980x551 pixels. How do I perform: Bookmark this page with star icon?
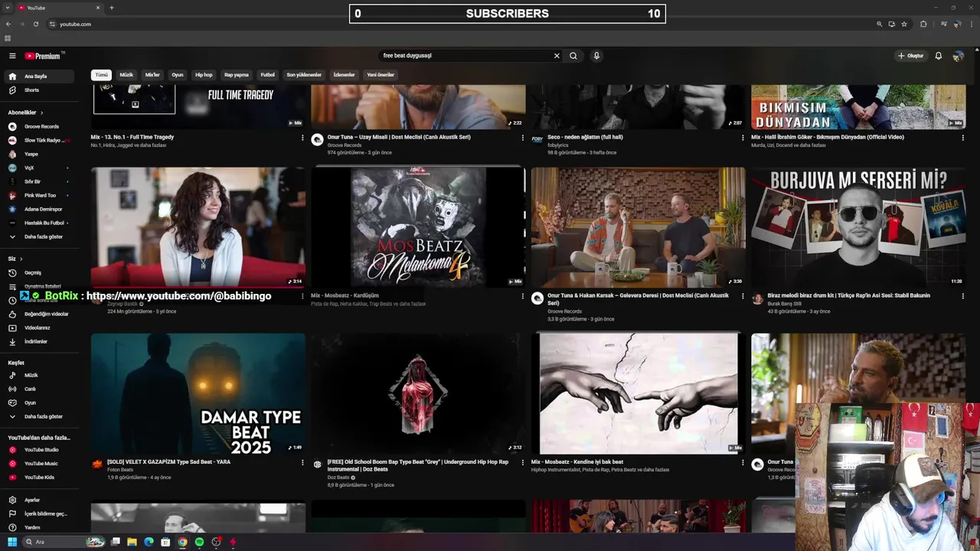coord(904,24)
